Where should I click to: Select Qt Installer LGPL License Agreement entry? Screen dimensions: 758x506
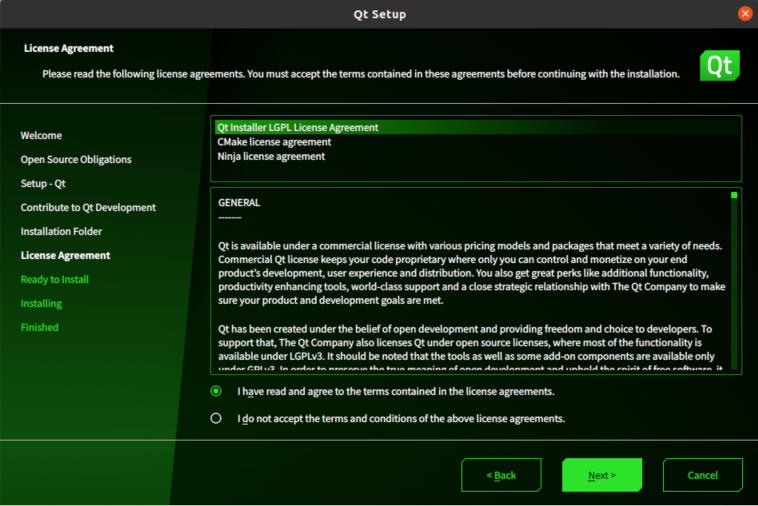476,127
